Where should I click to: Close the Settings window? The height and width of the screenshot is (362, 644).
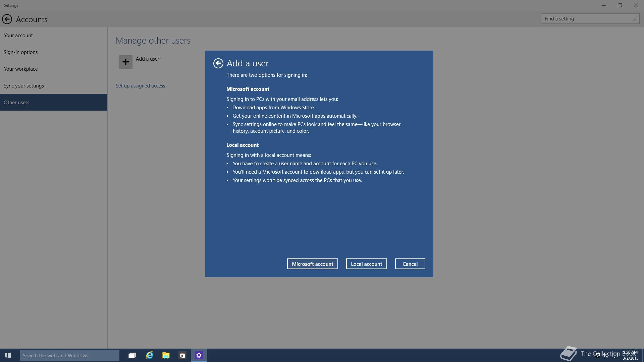point(636,5)
